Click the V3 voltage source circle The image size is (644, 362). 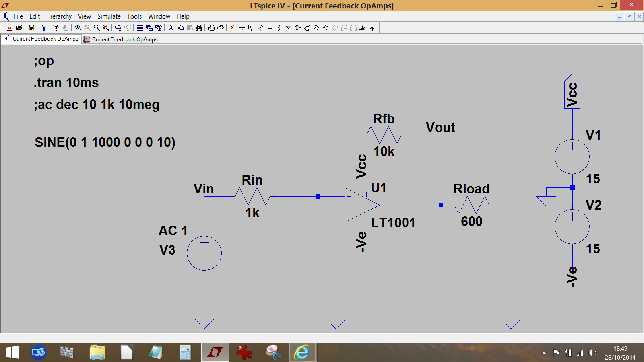pyautogui.click(x=204, y=253)
